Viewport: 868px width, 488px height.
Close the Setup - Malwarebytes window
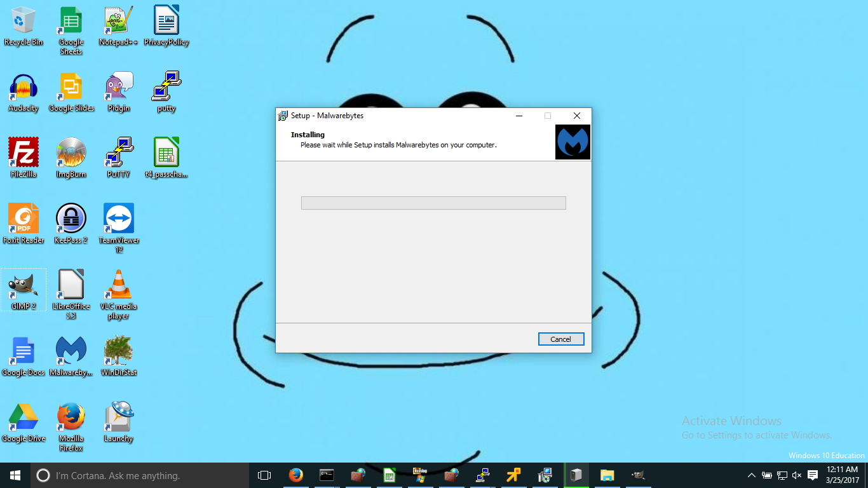click(576, 116)
